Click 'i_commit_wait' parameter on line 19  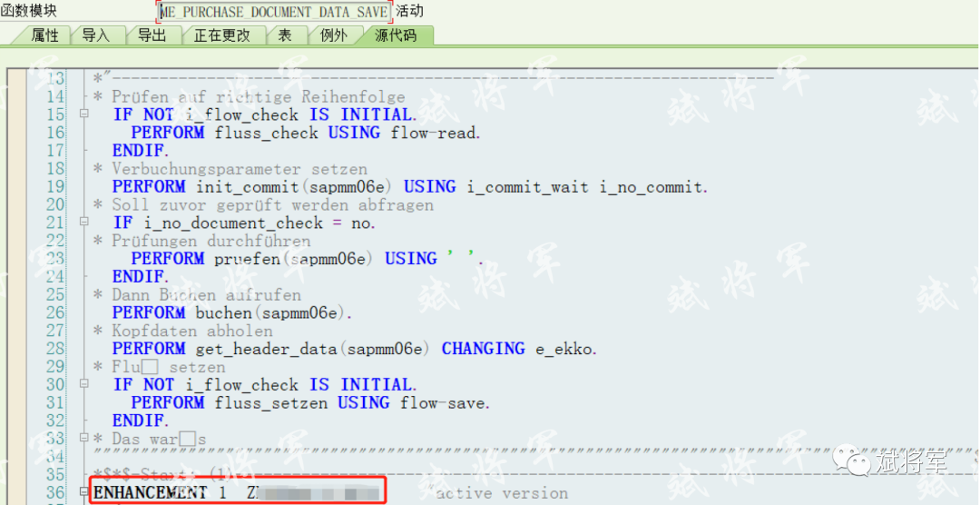528,187
